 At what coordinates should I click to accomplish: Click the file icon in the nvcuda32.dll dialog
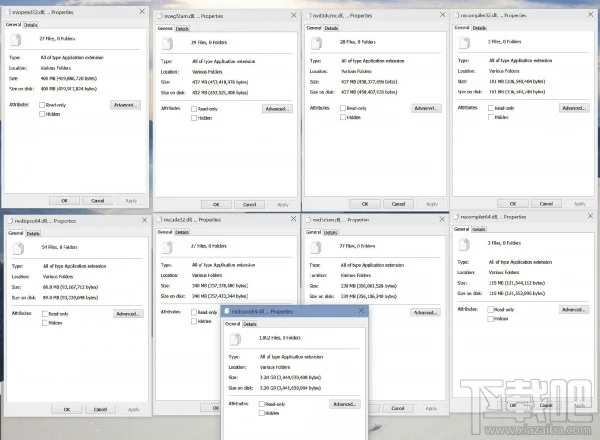coord(166,246)
